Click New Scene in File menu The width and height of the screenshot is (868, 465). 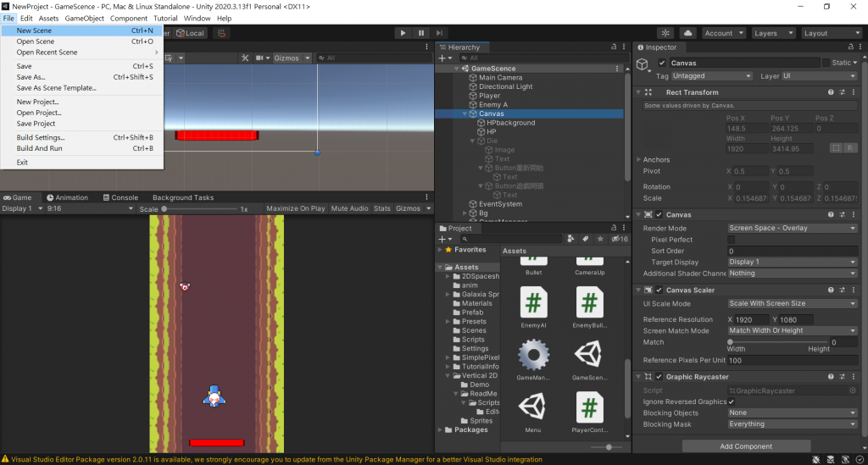[x=82, y=30]
